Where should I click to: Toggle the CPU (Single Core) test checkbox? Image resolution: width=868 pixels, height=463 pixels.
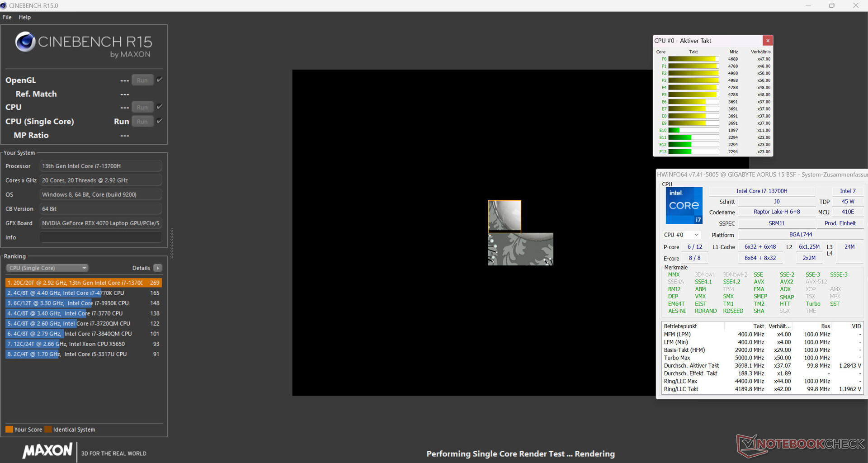160,121
